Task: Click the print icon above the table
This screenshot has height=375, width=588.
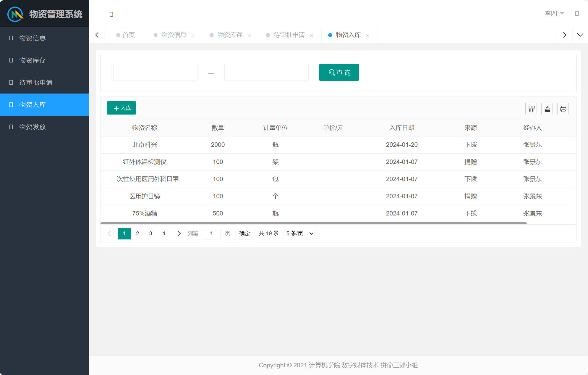Action: pyautogui.click(x=563, y=109)
